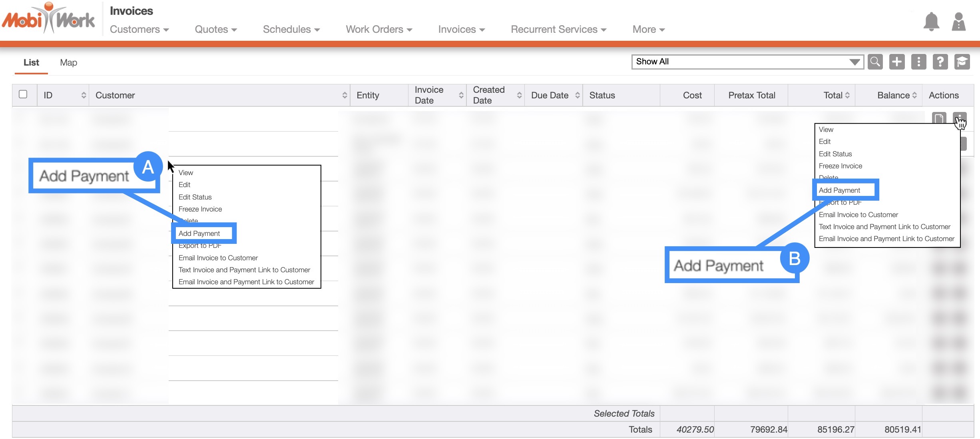This screenshot has width=980, height=439.
Task: Click the first row document icon
Action: (x=939, y=119)
